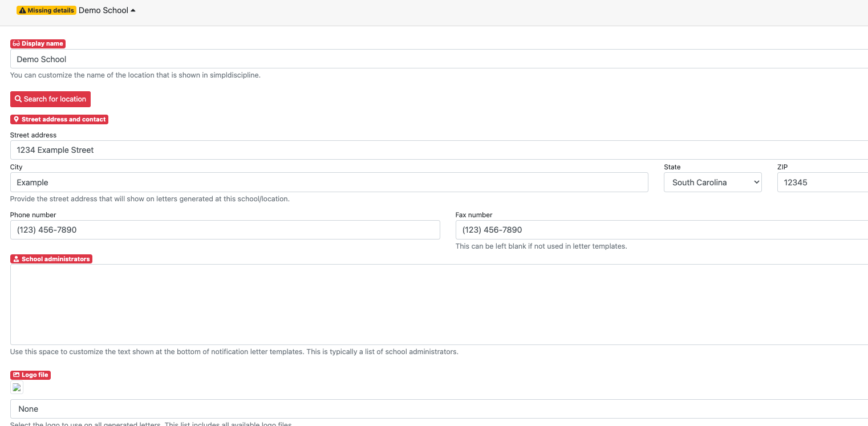The height and width of the screenshot is (426, 868).
Task: Click the magnifier icon in Search for location
Action: tap(18, 99)
